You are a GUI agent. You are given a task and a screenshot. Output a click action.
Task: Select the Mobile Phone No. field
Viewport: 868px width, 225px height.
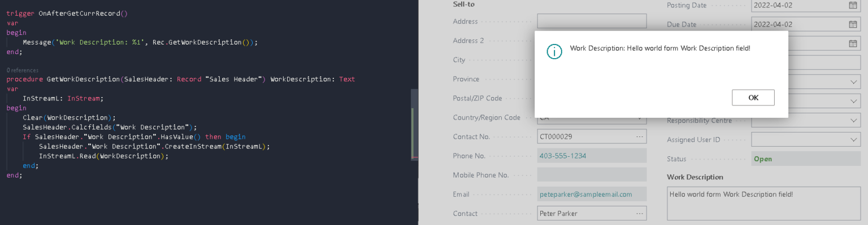(592, 175)
